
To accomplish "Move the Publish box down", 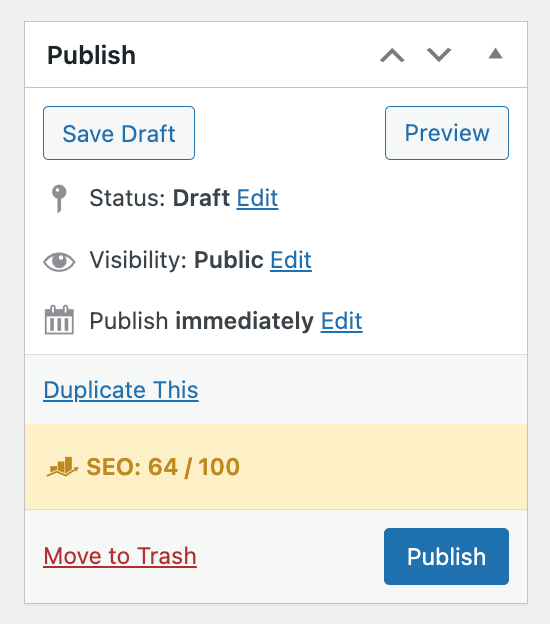I will (x=439, y=55).
